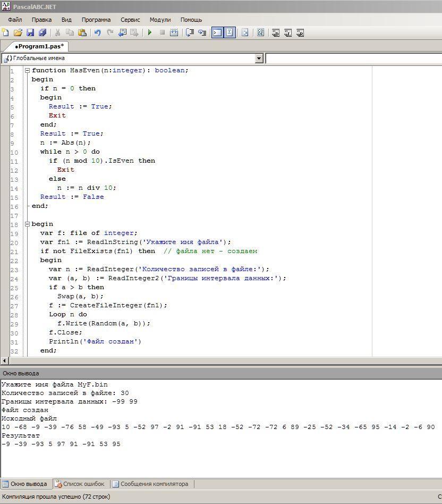442x504 pixels.
Task: Open the Программа menu
Action: pyautogui.click(x=96, y=20)
